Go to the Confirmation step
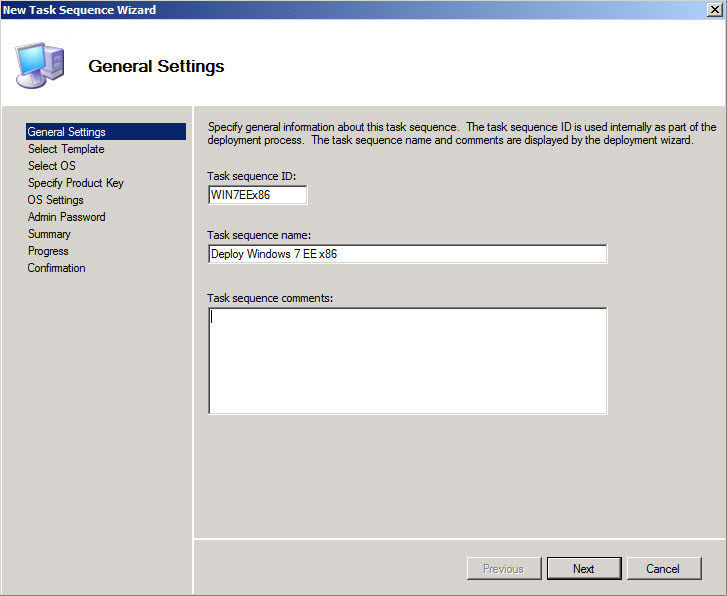This screenshot has height=596, width=727. click(x=56, y=268)
